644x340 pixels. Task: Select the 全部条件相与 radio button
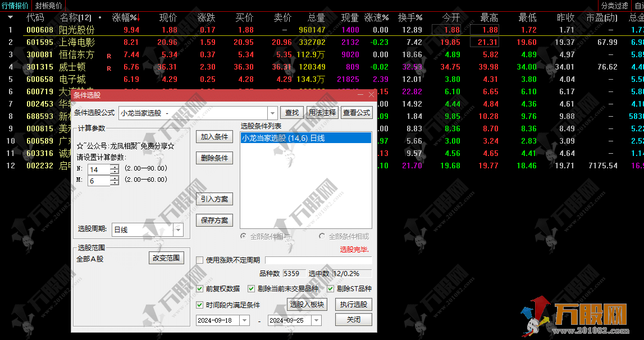click(244, 236)
